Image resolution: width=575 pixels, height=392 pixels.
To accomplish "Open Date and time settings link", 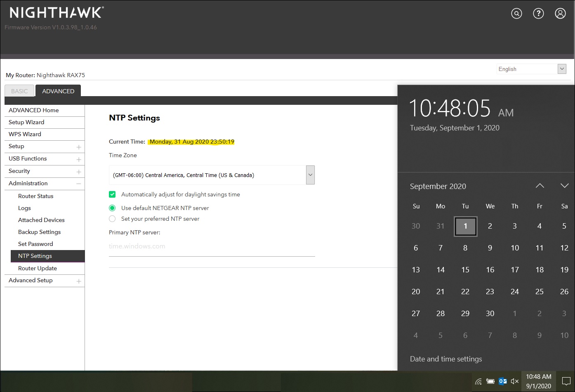I will pos(446,359).
